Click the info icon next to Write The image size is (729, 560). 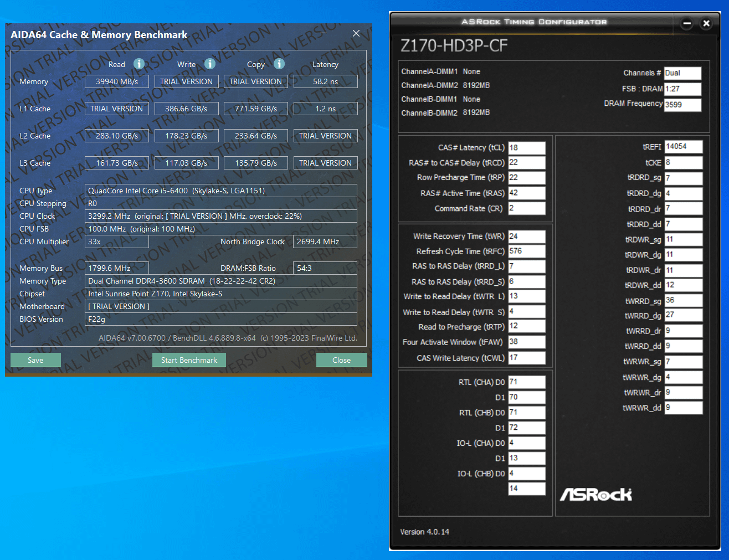click(209, 64)
